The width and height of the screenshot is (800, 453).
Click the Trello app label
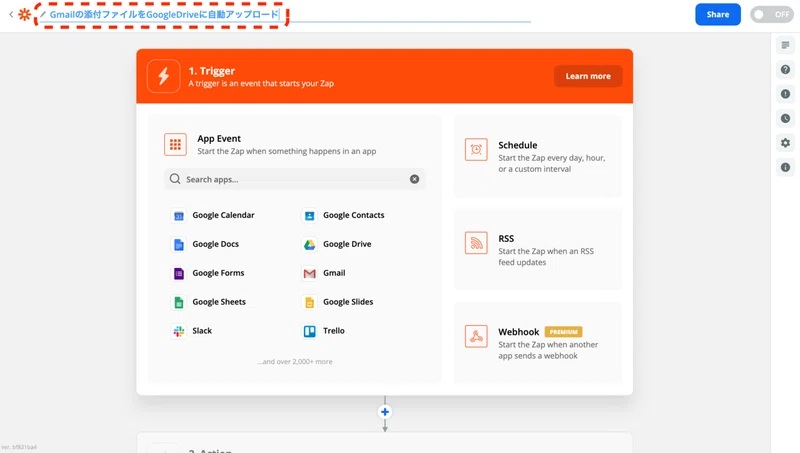point(334,331)
